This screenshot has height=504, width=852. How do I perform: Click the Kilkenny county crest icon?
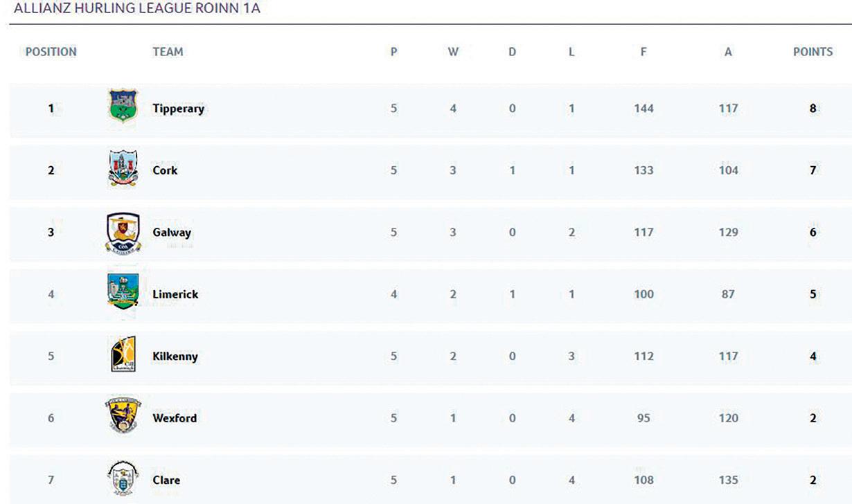click(x=123, y=355)
